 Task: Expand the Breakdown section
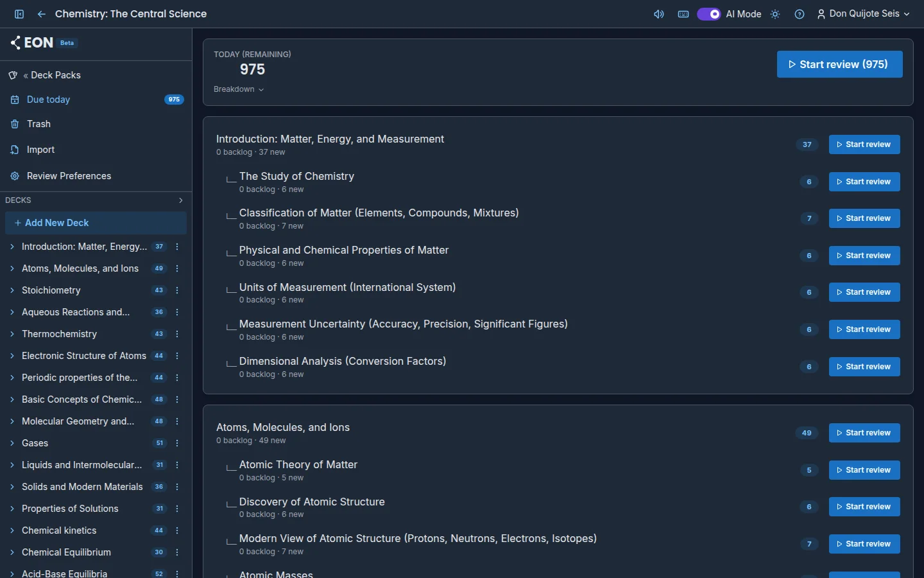(x=239, y=89)
